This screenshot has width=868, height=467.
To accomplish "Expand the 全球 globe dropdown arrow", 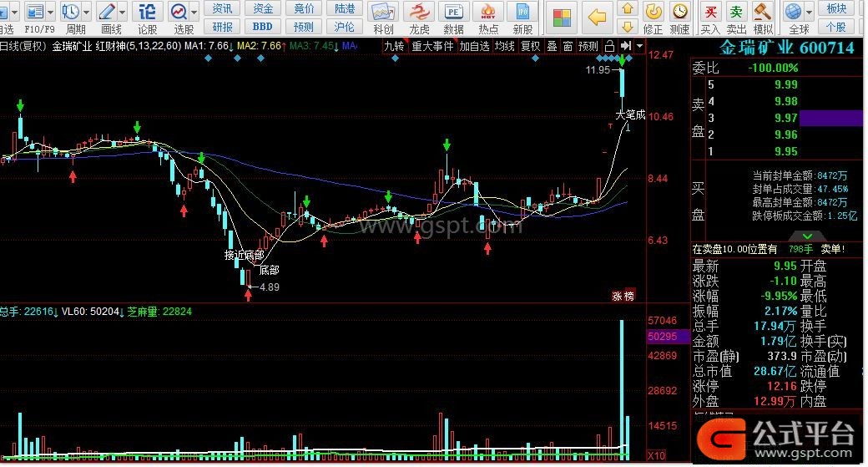I will 810,12.
